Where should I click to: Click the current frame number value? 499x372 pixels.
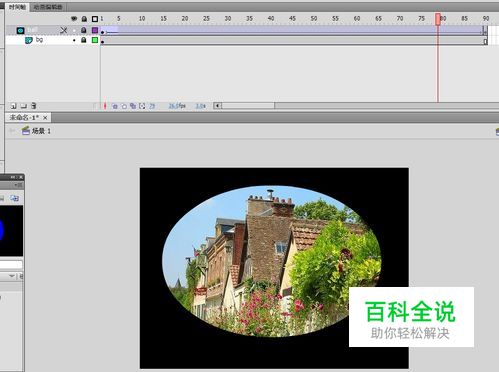tap(152, 106)
